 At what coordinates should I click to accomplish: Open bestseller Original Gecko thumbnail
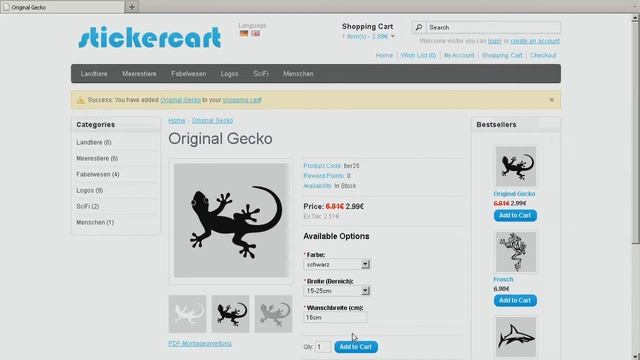pyautogui.click(x=516, y=167)
